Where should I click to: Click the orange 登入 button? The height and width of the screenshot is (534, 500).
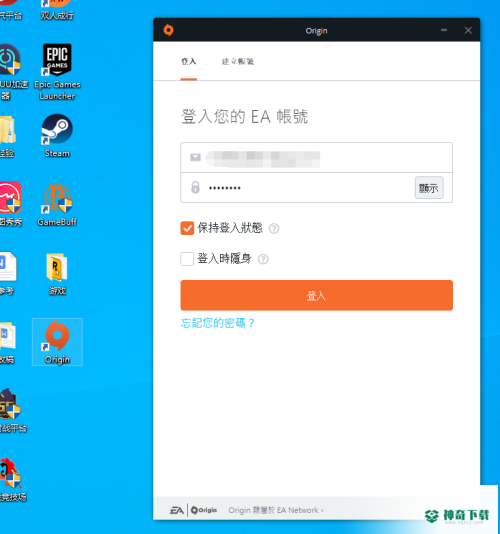pyautogui.click(x=316, y=295)
